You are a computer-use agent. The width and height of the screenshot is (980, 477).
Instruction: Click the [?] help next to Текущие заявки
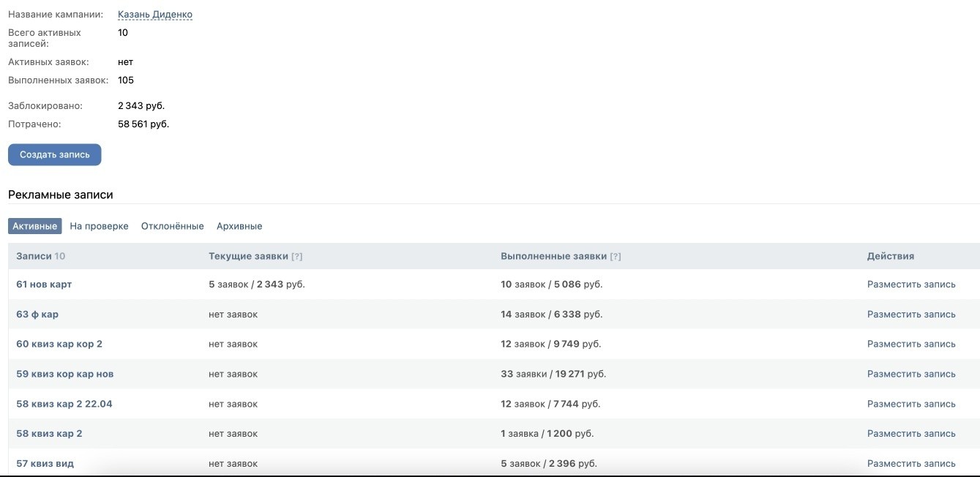(297, 256)
